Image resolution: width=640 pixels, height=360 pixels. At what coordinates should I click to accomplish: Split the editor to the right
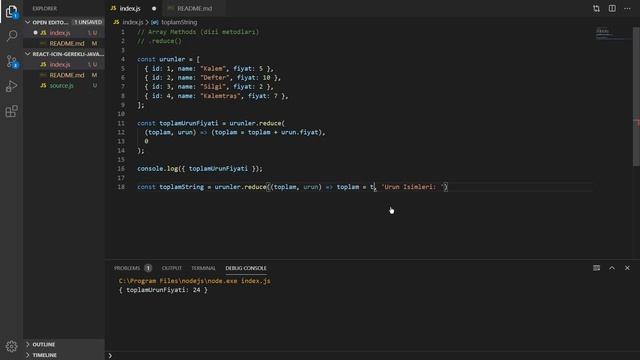(612, 9)
